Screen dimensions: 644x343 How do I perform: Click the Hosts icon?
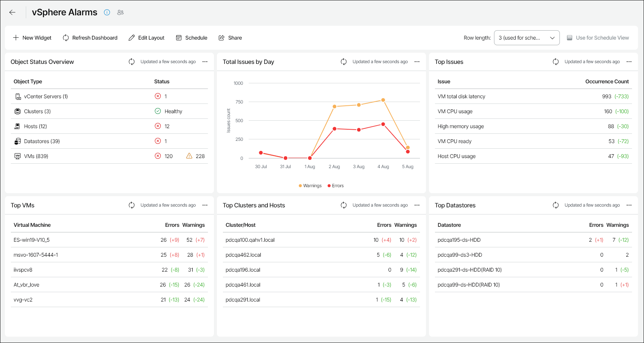point(17,126)
